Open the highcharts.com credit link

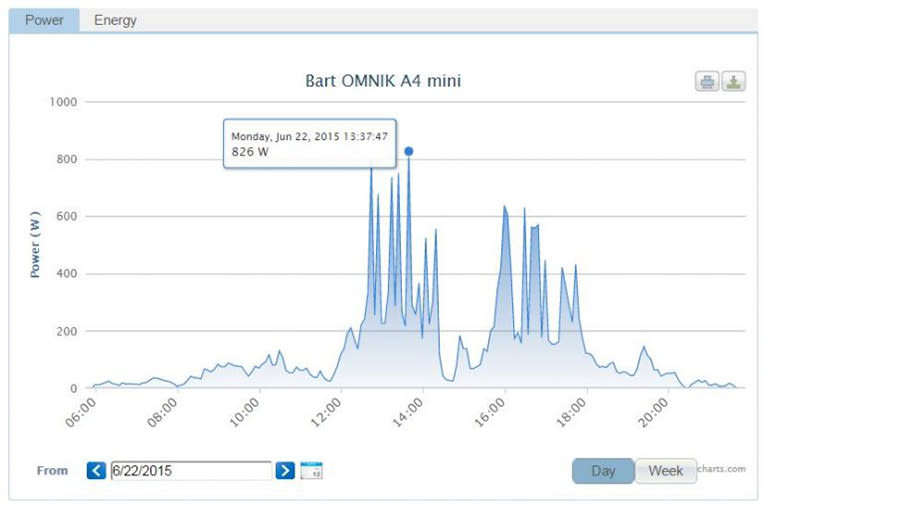click(x=722, y=468)
